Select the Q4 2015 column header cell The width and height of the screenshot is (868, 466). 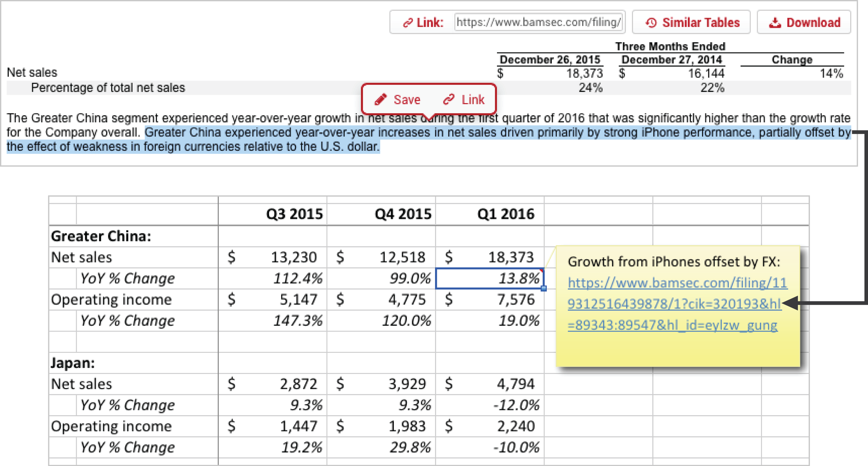point(381,214)
